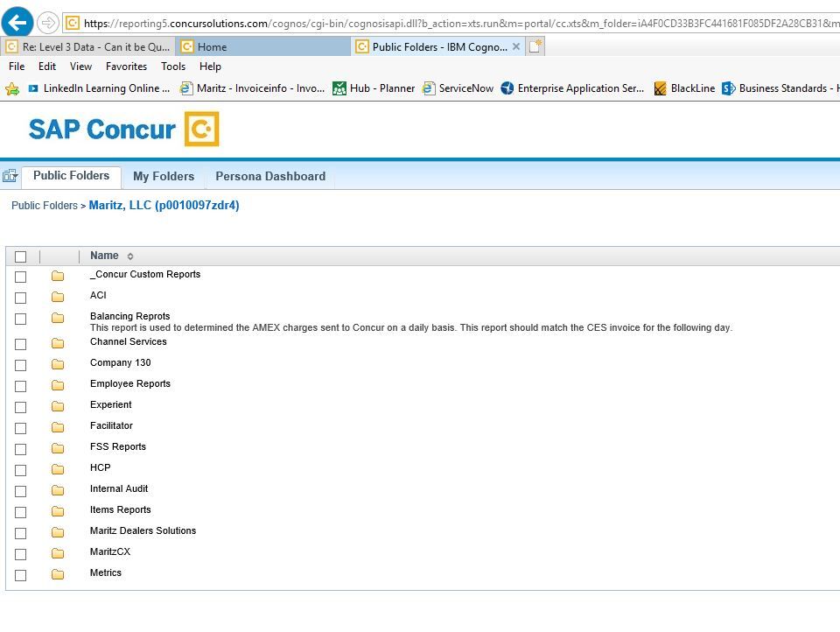
Task: Click the folder icon for _Concur Custom Reports
Action: [58, 276]
